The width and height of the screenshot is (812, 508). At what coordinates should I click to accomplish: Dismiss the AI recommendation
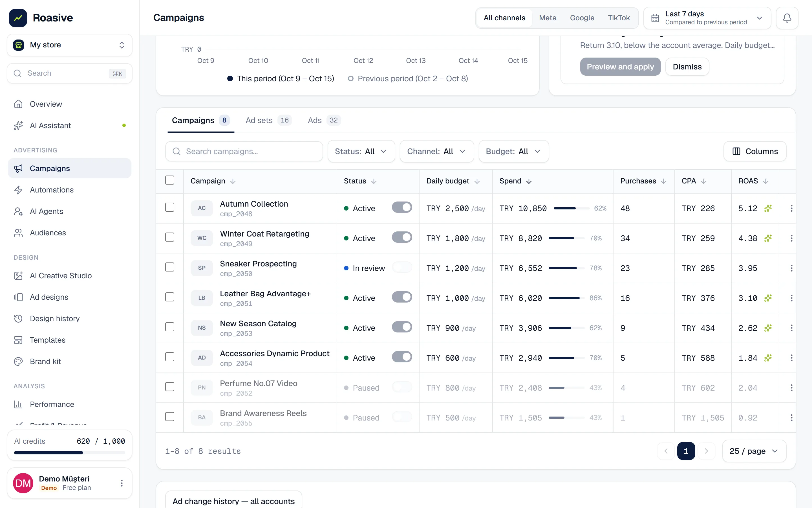point(687,67)
